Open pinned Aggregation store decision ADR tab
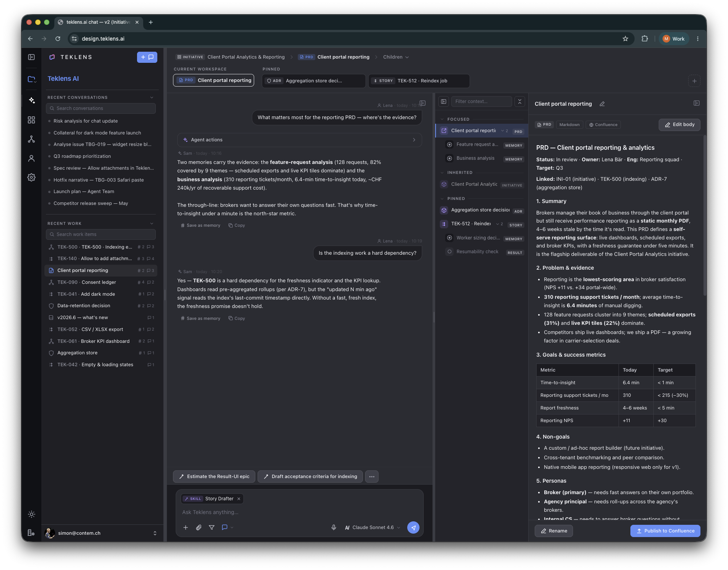 313,81
